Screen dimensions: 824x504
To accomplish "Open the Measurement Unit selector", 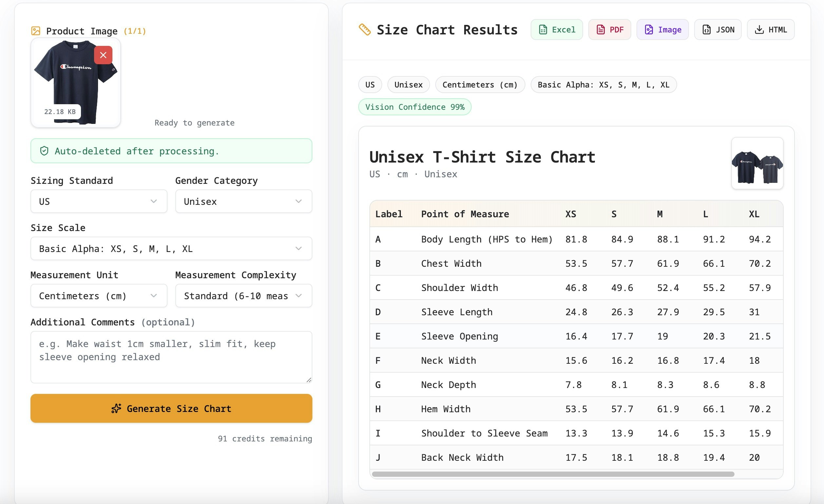I will click(98, 295).
